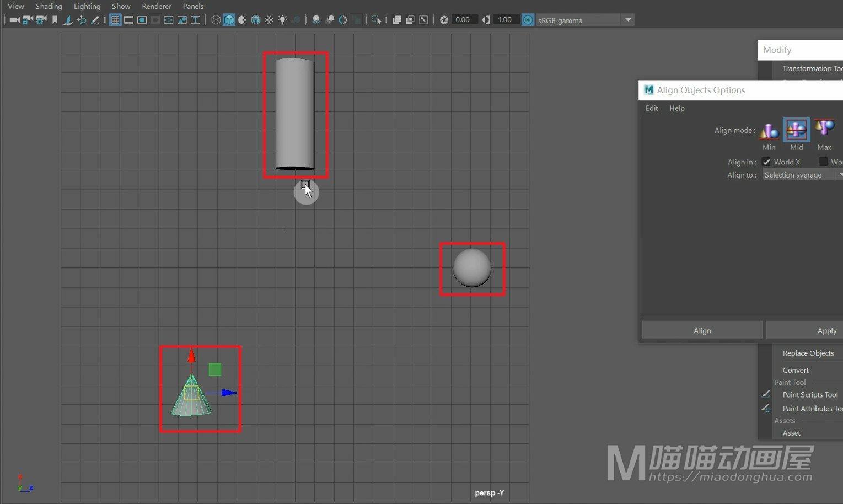Open the Panels menu
Image resolution: width=843 pixels, height=504 pixels.
tap(194, 6)
